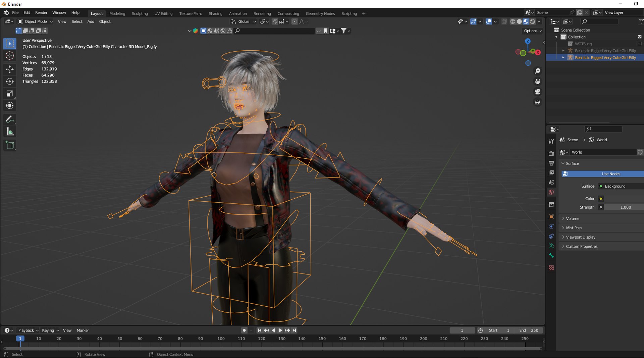644x358 pixels.
Task: Select the Move tool
Action: 10,69
